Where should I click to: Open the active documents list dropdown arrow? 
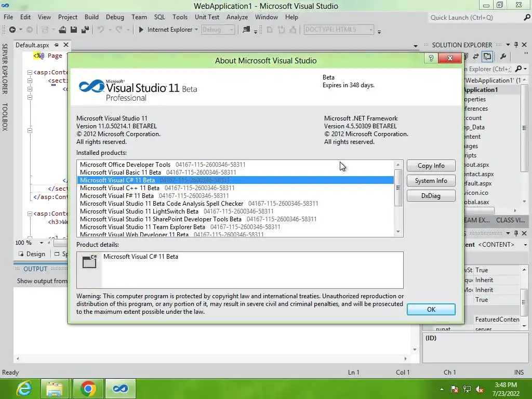coord(415,46)
